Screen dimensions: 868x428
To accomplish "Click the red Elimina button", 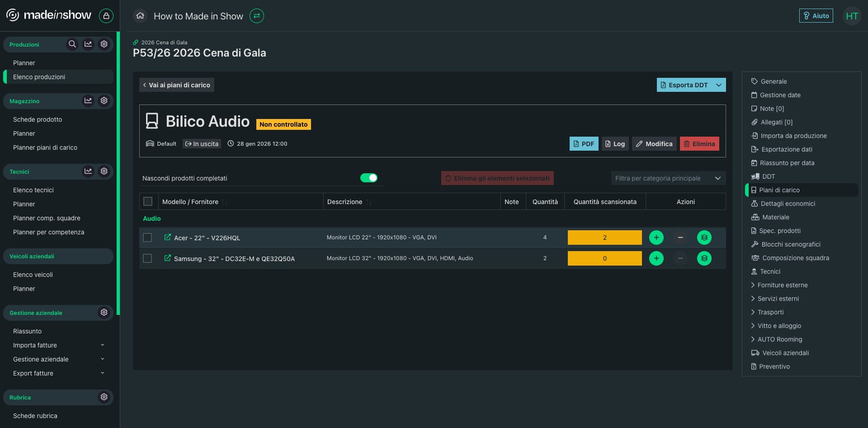I will (x=699, y=144).
